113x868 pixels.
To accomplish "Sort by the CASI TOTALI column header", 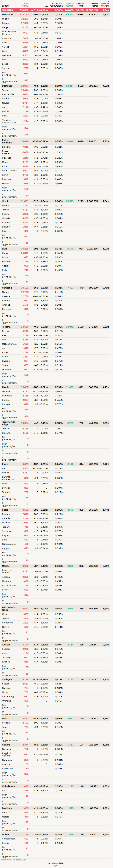I will (x=25, y=5).
